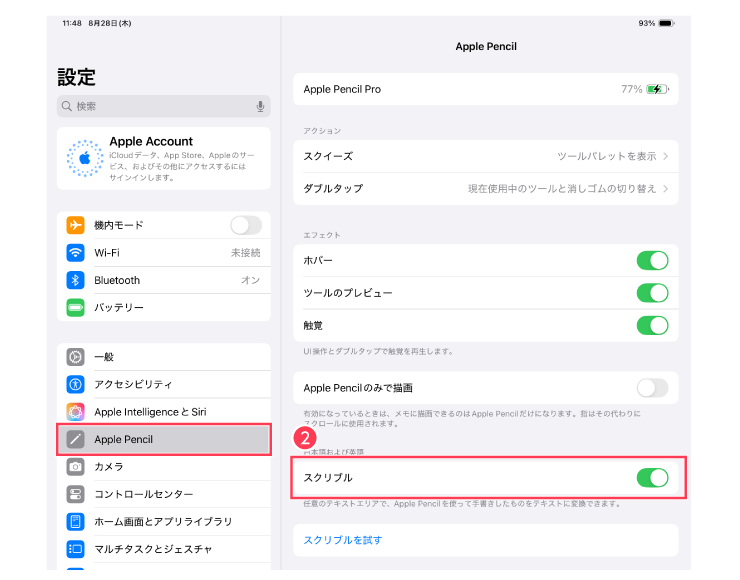Tap スクリブルを試す link

pos(343,540)
